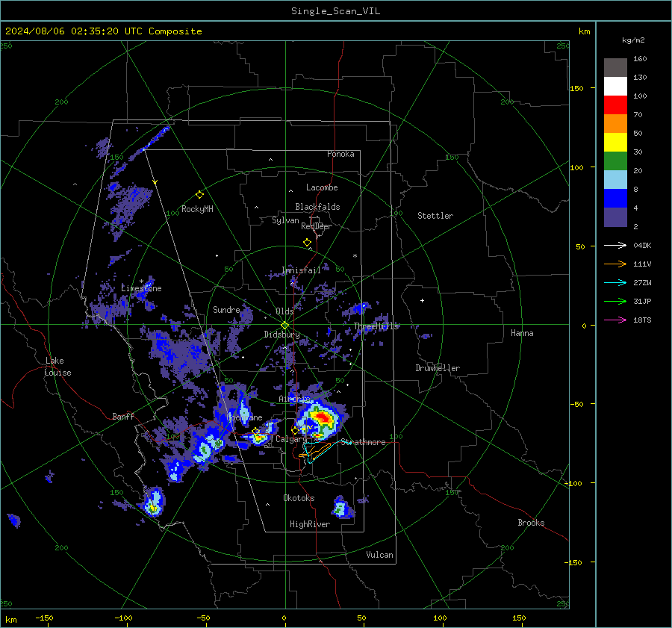
Task: Click the Innisfail map label
Action: (301, 270)
